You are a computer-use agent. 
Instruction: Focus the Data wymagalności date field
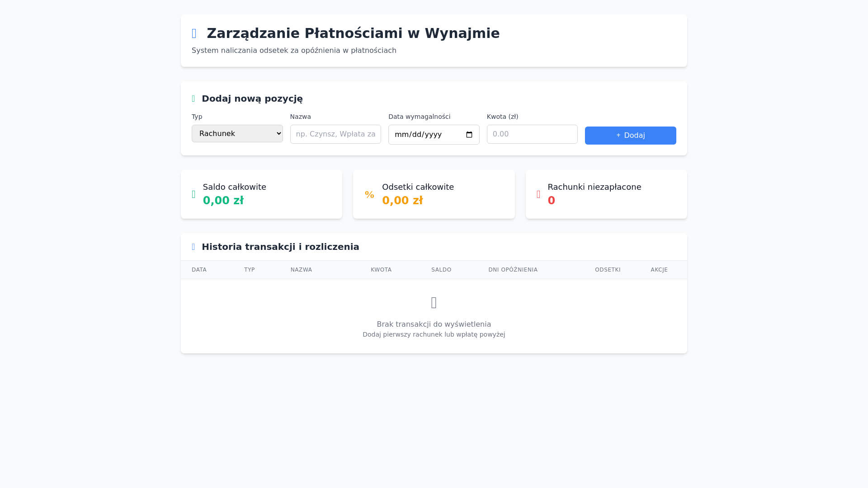(x=434, y=135)
